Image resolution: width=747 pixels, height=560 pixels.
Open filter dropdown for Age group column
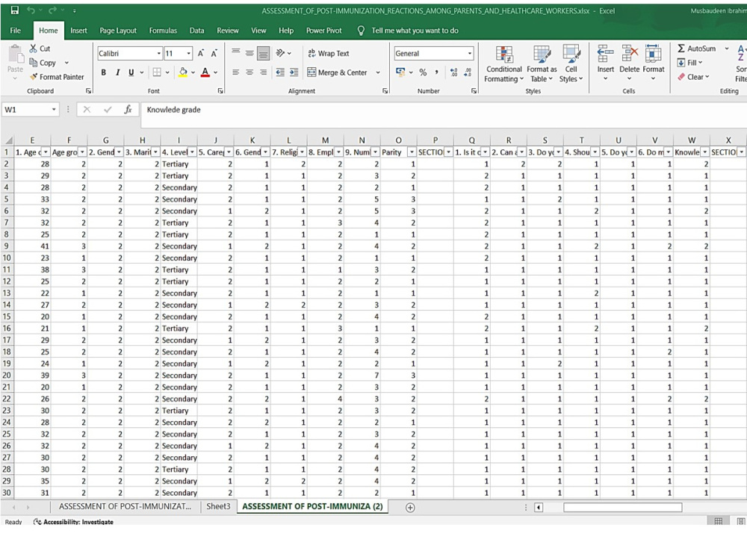tap(82, 152)
